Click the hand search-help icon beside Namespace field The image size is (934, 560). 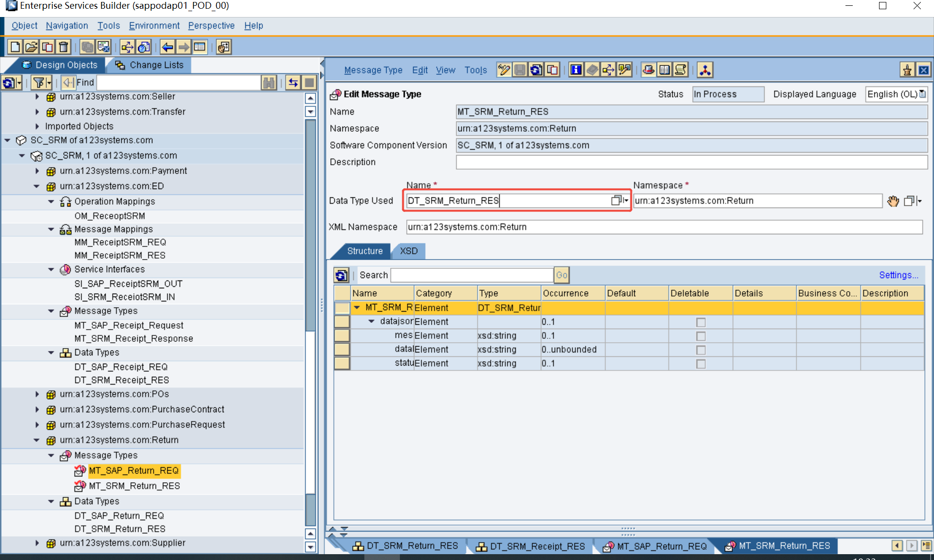pos(893,201)
